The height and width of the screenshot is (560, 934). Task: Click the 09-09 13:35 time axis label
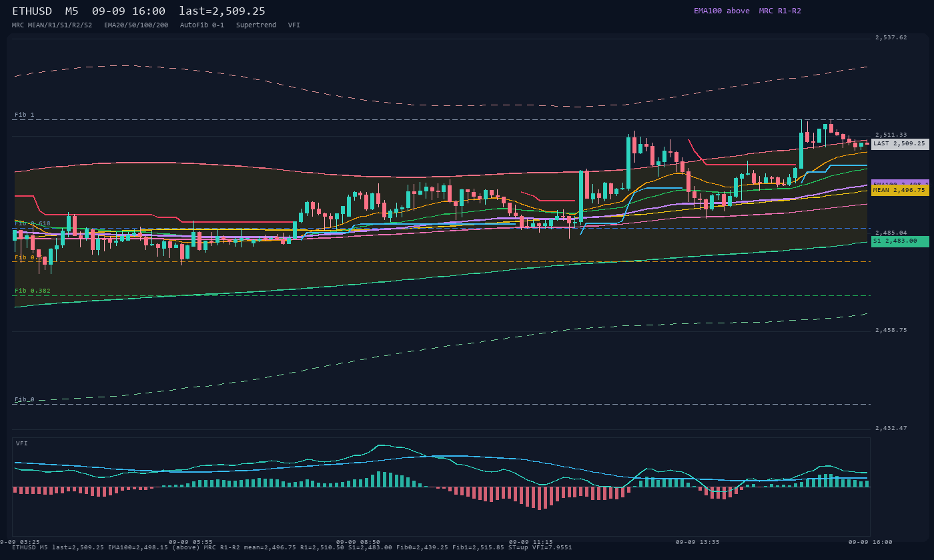[x=698, y=542]
